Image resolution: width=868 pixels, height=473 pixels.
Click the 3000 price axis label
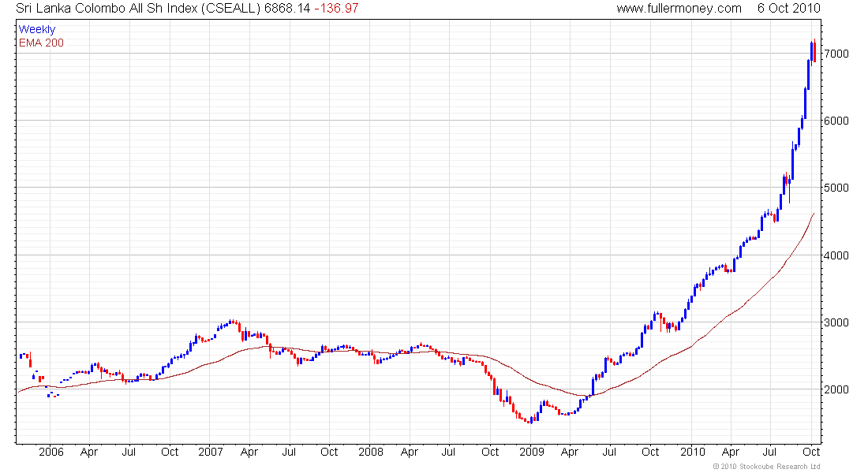(x=836, y=322)
